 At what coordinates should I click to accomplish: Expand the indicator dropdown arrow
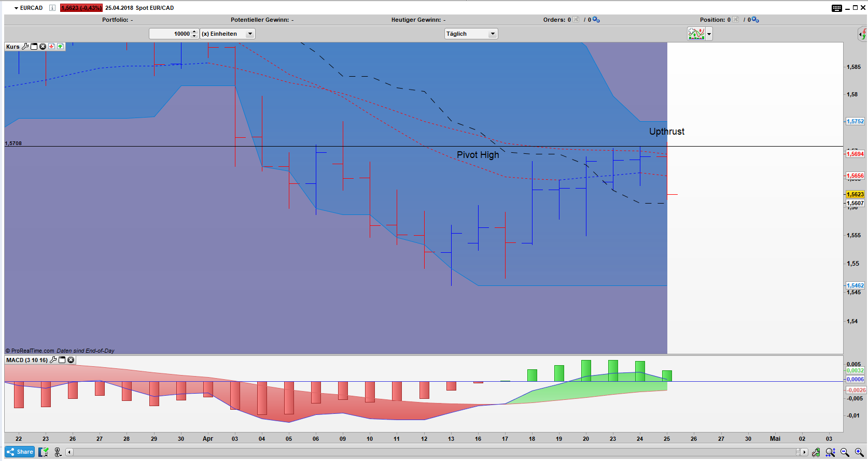coord(709,34)
